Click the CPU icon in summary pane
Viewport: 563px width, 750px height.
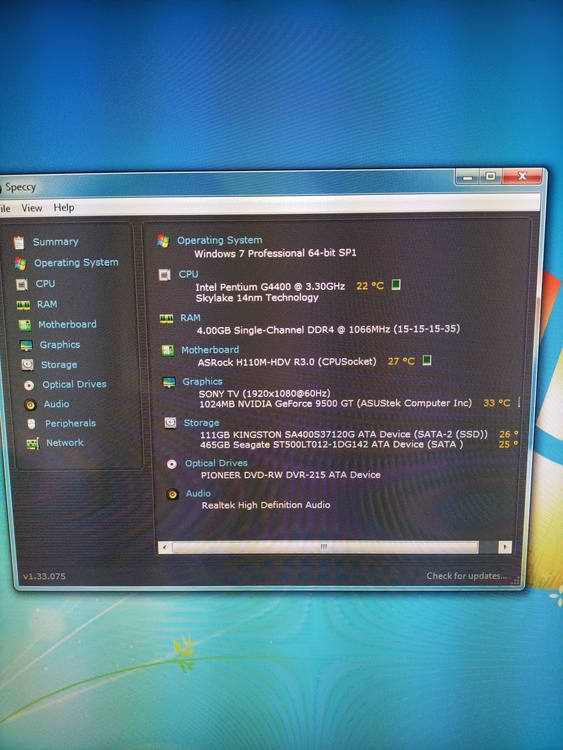[x=165, y=275]
